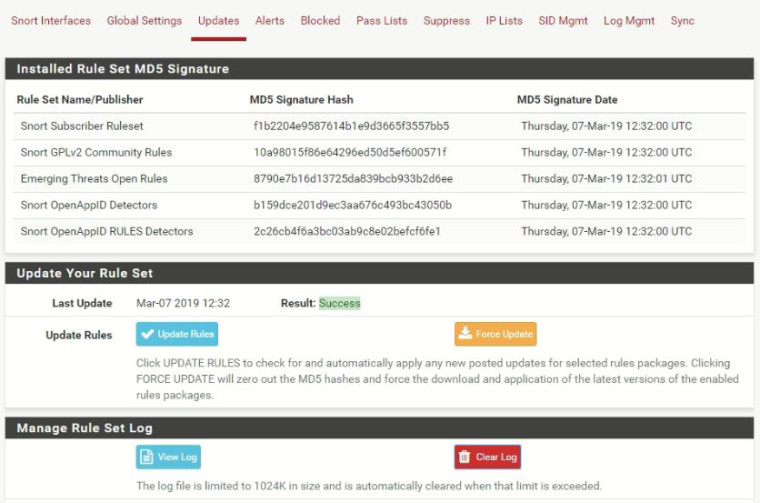
Task: Click the trash icon on Clear Log
Action: pyautogui.click(x=464, y=457)
